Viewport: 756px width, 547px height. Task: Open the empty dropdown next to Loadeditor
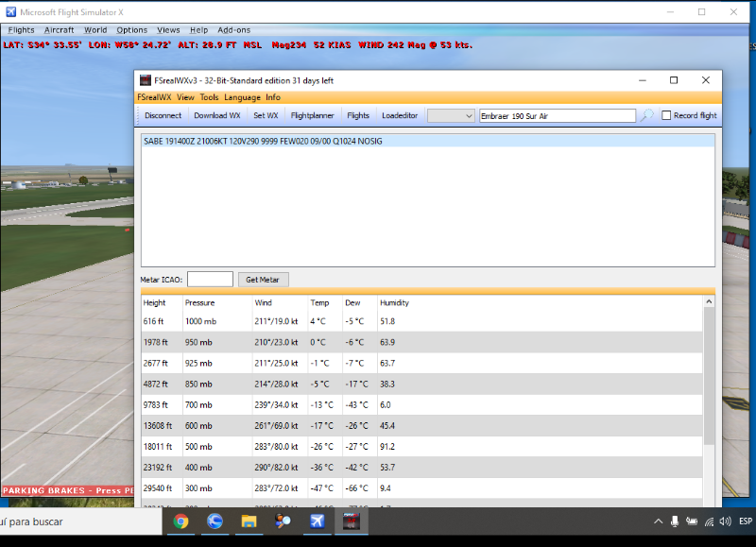[451, 115]
